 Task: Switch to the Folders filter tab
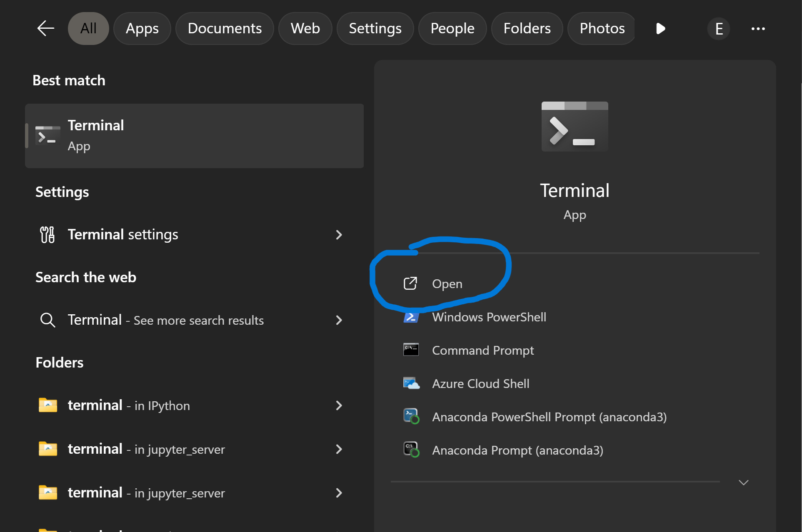[x=527, y=28]
